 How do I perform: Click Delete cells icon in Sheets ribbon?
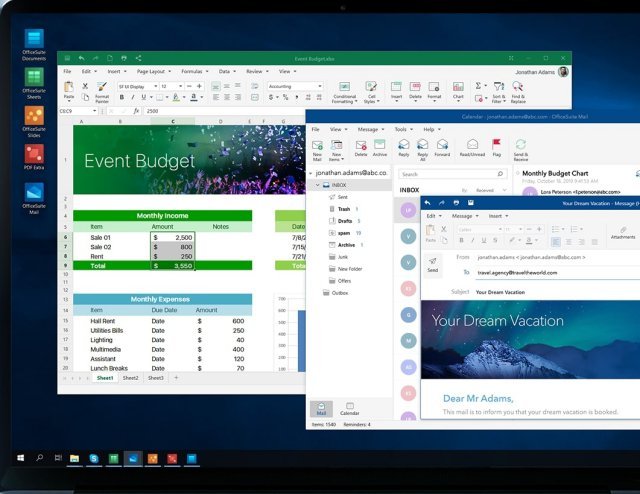(415, 91)
